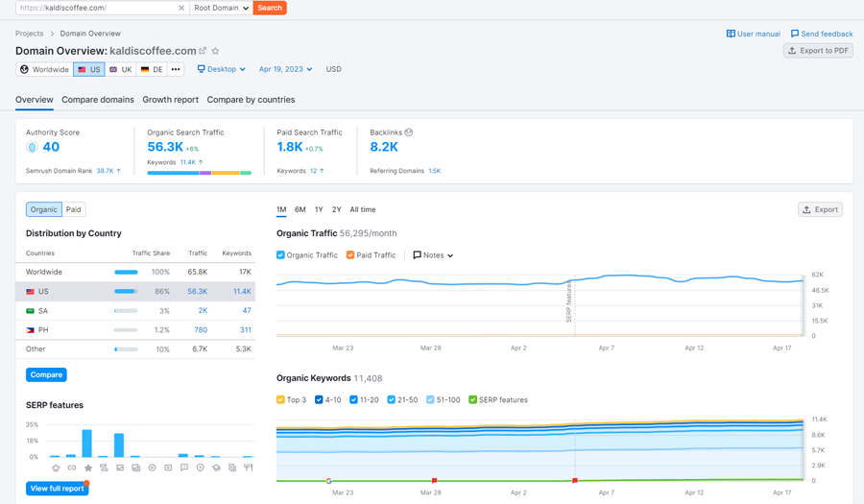Click the Export button above the chart

pyautogui.click(x=820, y=209)
